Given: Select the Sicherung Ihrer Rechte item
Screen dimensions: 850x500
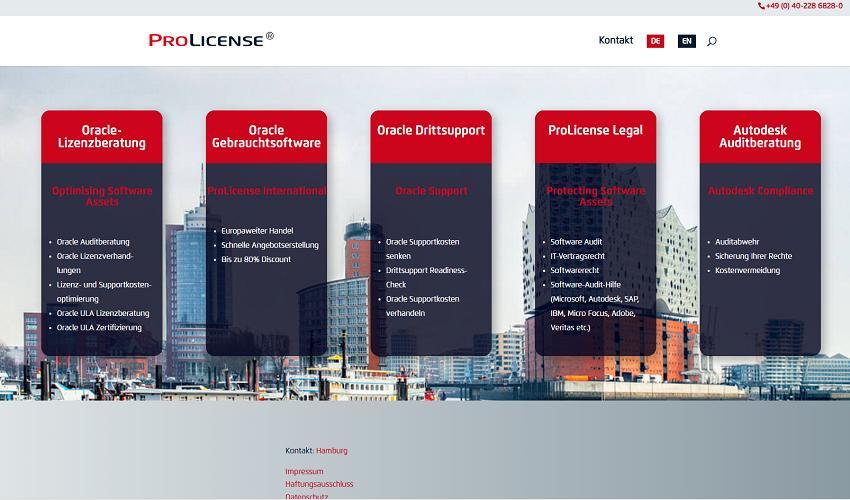Looking at the screenshot, I should click(754, 256).
